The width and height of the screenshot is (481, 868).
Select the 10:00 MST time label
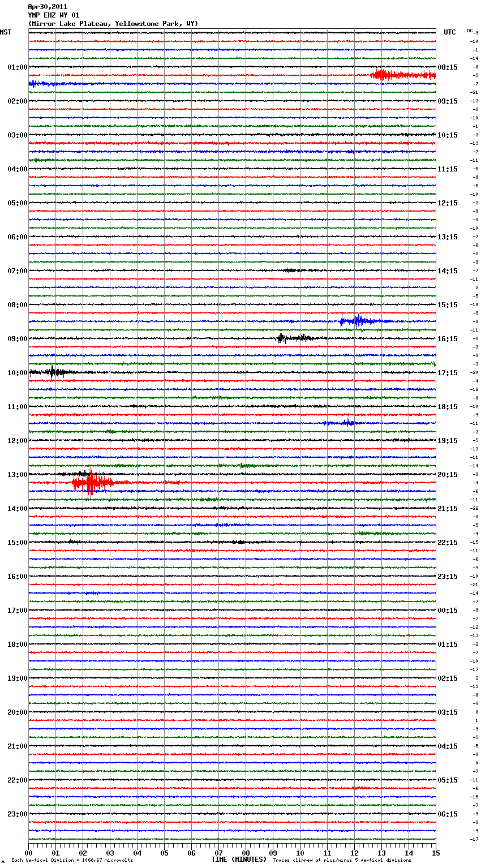18,373
